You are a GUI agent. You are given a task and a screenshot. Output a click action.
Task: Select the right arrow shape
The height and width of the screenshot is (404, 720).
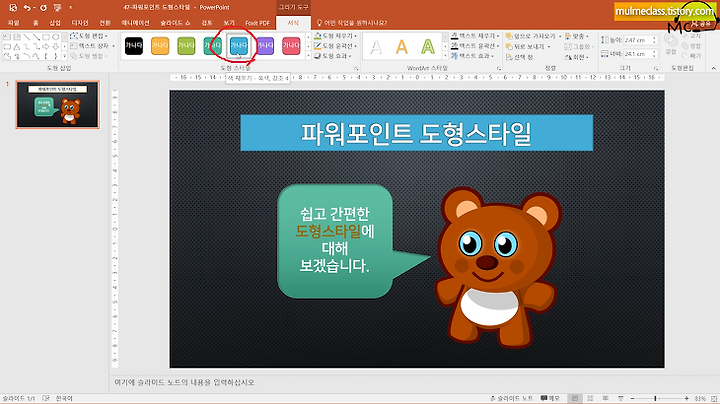46,46
